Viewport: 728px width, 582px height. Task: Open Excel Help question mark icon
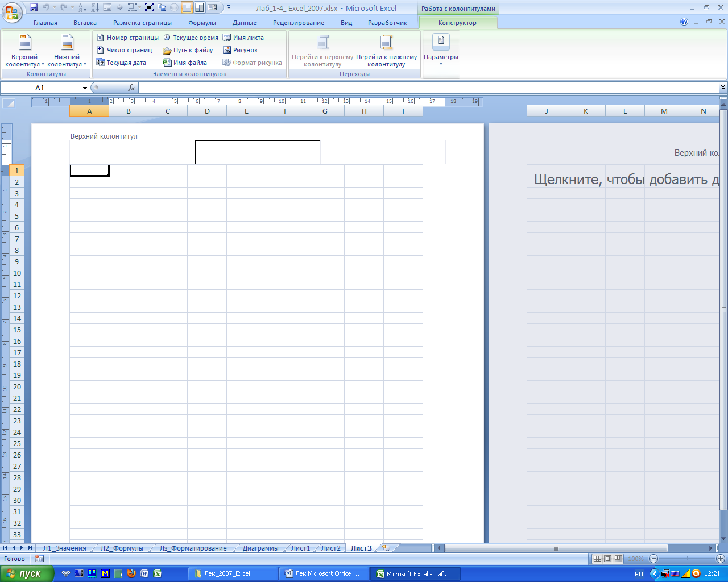click(684, 22)
